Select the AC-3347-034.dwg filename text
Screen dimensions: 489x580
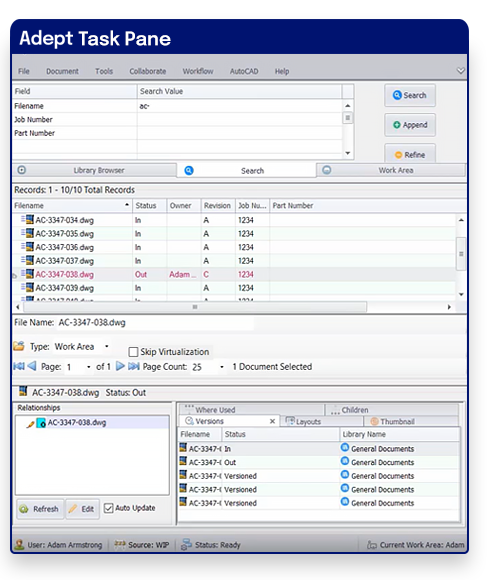click(x=65, y=220)
